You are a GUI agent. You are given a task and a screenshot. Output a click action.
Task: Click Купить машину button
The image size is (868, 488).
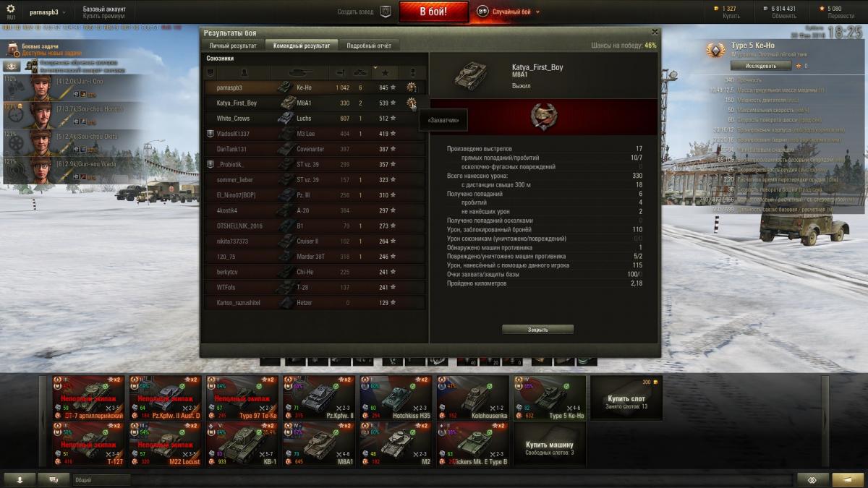pyautogui.click(x=550, y=445)
